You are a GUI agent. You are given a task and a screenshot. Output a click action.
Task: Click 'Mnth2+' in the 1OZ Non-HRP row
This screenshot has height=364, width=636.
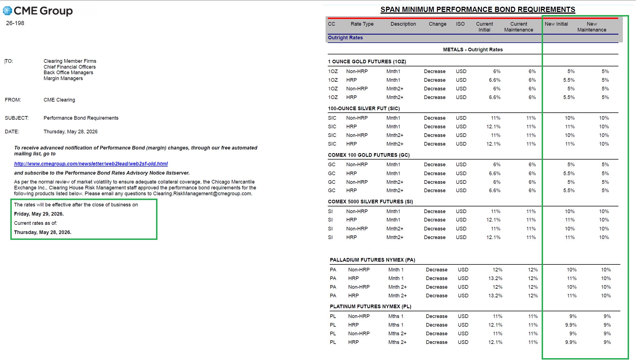pos(395,89)
